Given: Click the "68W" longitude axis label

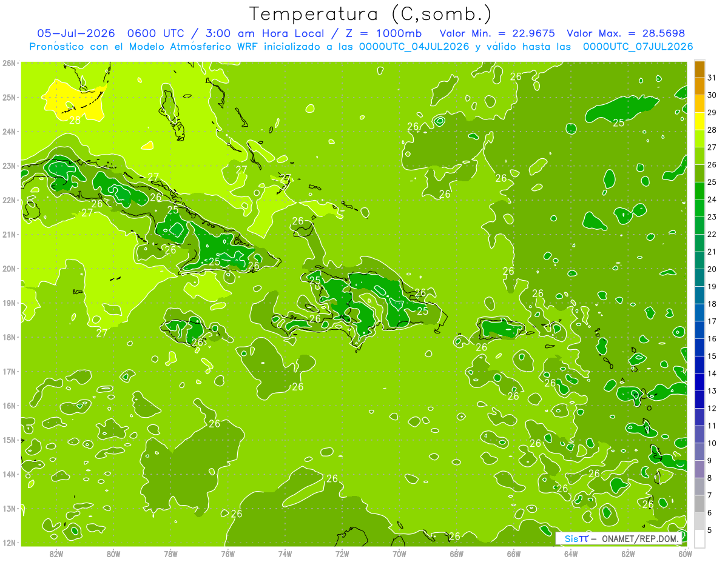Looking at the screenshot, I should (456, 554).
